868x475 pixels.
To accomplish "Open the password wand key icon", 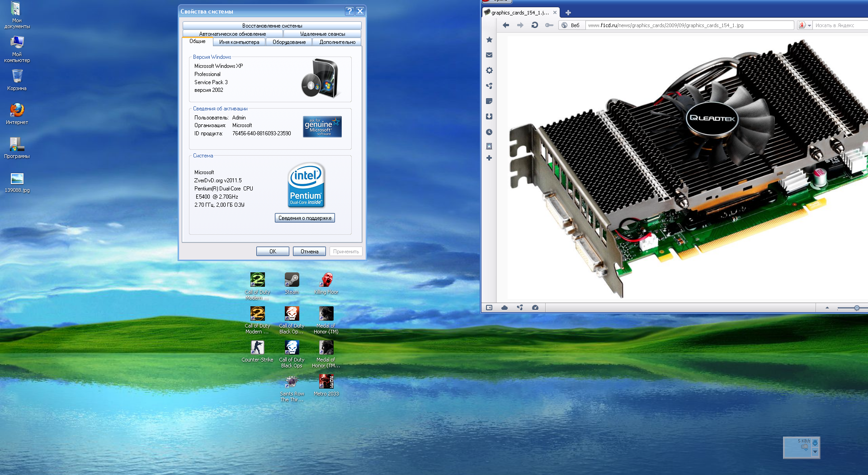I will tap(549, 25).
